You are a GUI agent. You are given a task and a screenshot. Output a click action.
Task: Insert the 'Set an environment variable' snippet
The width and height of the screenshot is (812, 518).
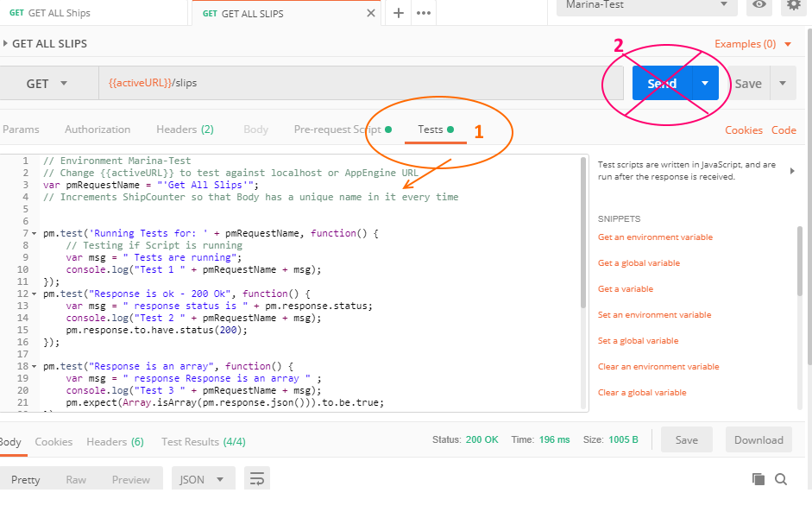(x=655, y=315)
